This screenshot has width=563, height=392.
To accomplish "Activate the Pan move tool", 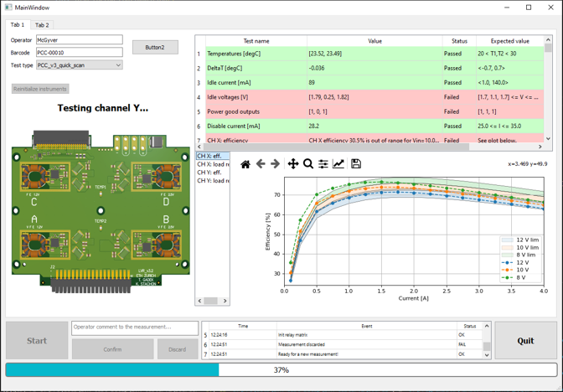I will click(x=292, y=164).
